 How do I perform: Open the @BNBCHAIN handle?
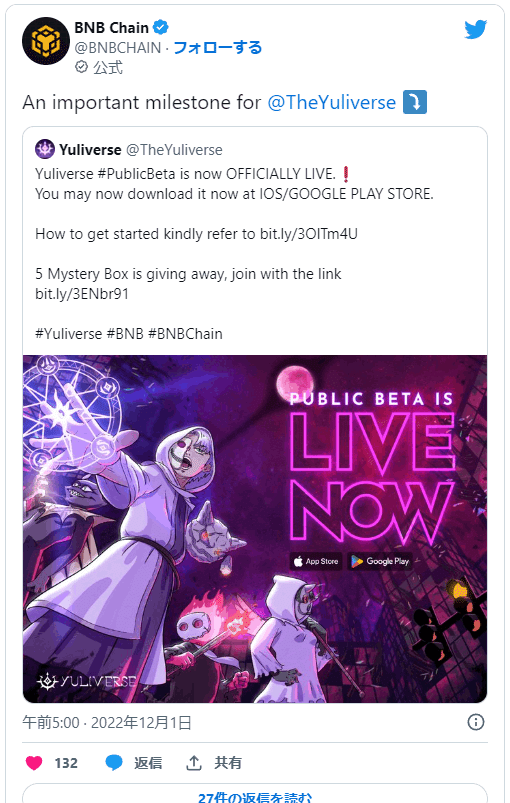point(118,48)
